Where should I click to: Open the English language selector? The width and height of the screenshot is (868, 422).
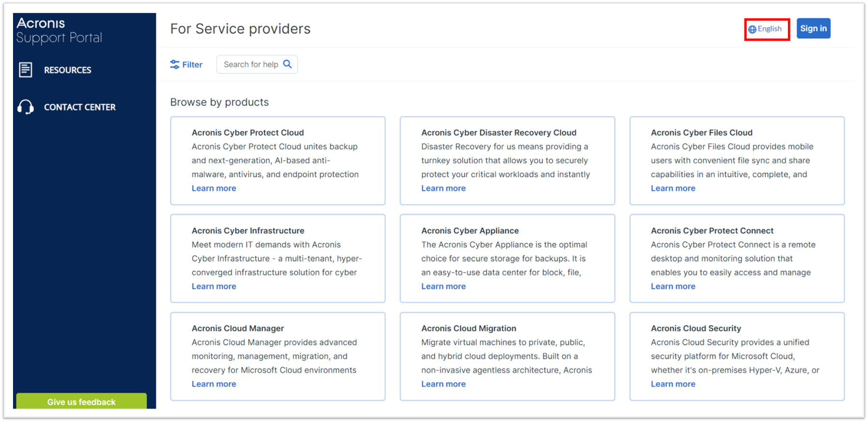(769, 29)
